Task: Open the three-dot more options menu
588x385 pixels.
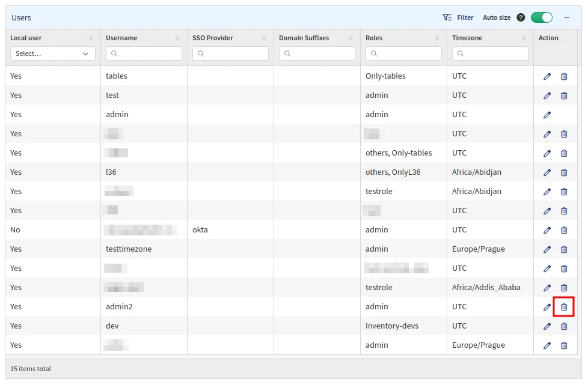Action: point(566,17)
